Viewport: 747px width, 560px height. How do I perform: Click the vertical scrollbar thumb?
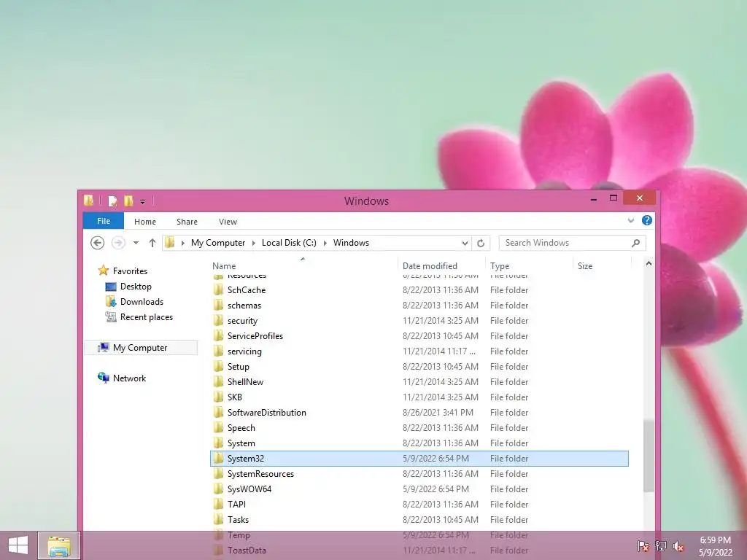[x=649, y=456]
